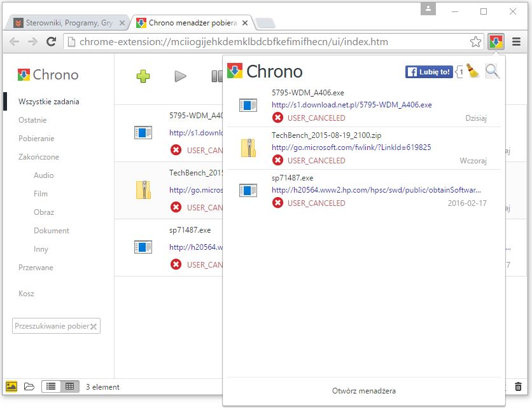
Task: Select the Inny category in sidebar
Action: [x=41, y=249]
